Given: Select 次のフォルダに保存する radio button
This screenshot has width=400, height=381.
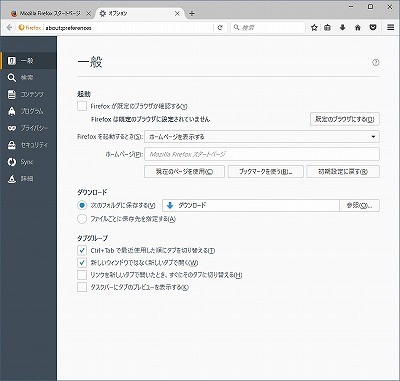Looking at the screenshot, I should 82,205.
